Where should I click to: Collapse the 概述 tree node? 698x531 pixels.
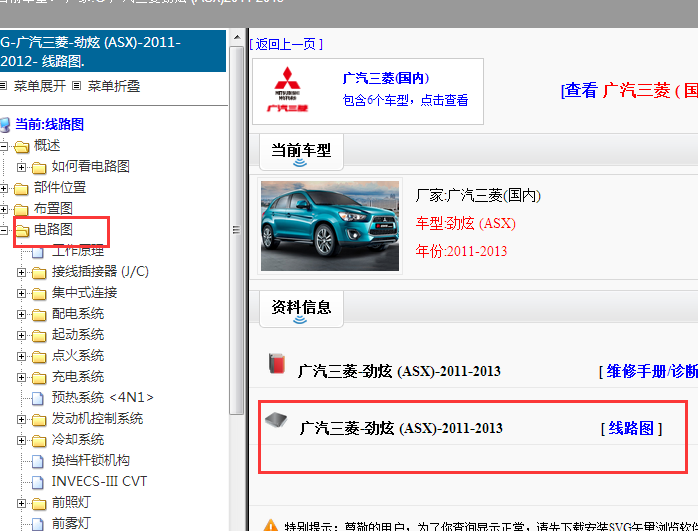click(x=3, y=146)
